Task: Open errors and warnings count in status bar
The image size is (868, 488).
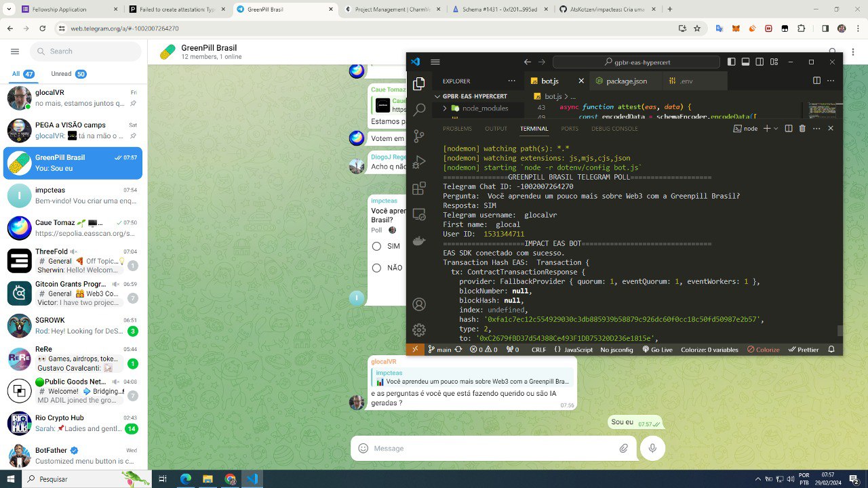Action: pyautogui.click(x=485, y=350)
